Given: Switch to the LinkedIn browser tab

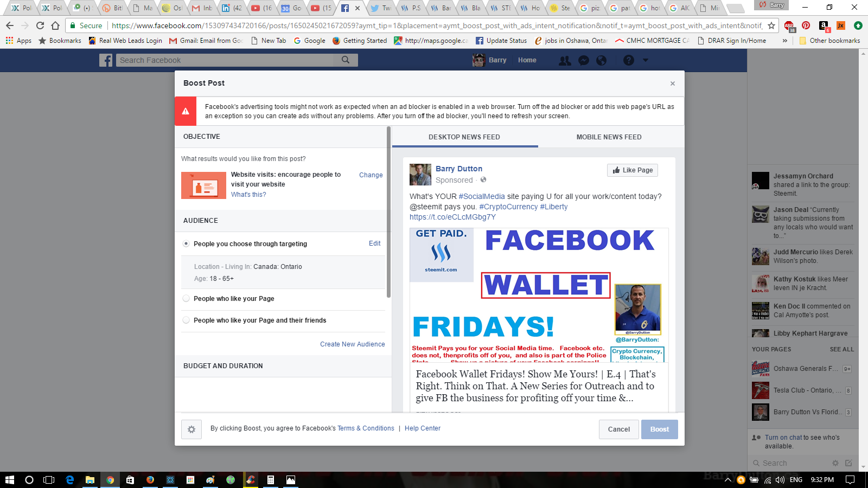Looking at the screenshot, I should (232, 8).
